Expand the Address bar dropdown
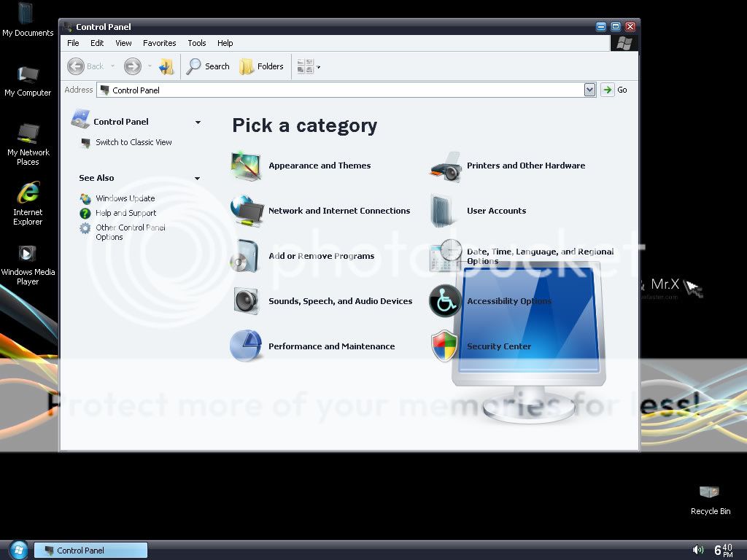 (589, 90)
